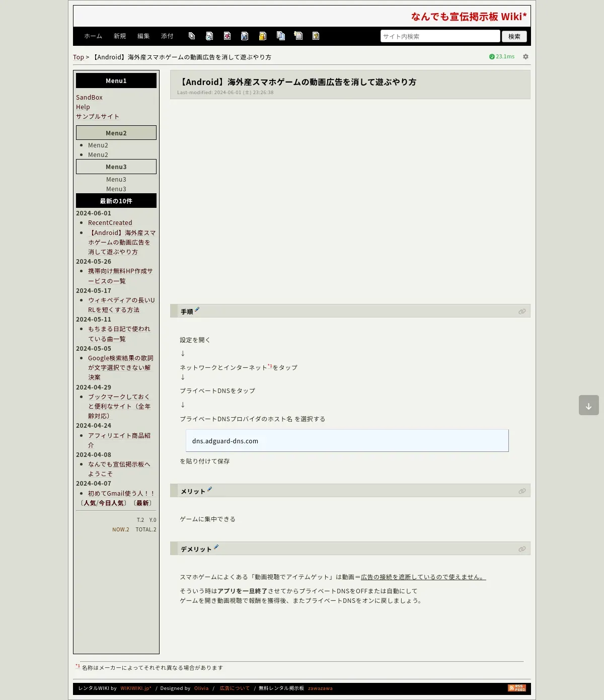Click the anchor link icon in 手順 header
Image resolution: width=604 pixels, height=700 pixels.
(522, 312)
